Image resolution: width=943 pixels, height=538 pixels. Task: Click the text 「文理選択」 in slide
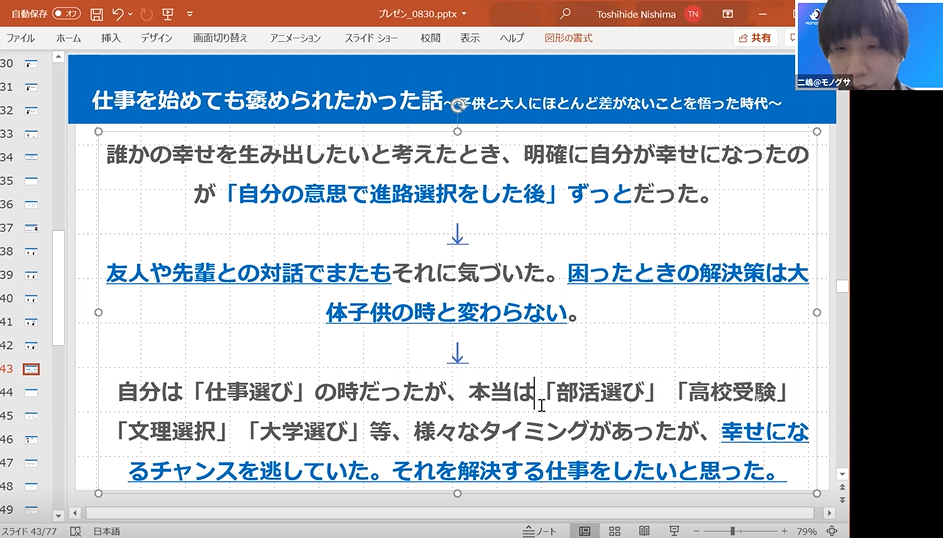[x=173, y=432]
